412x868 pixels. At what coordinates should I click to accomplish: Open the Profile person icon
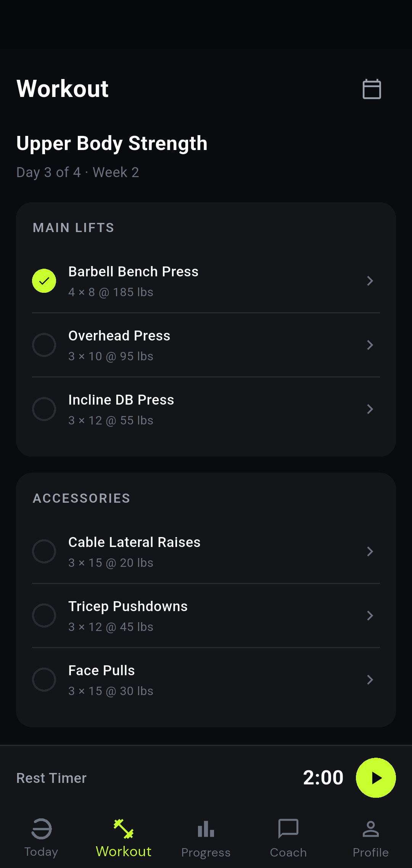tap(371, 829)
